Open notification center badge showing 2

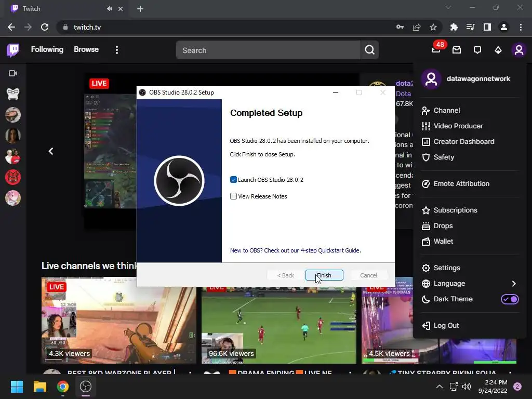(517, 387)
